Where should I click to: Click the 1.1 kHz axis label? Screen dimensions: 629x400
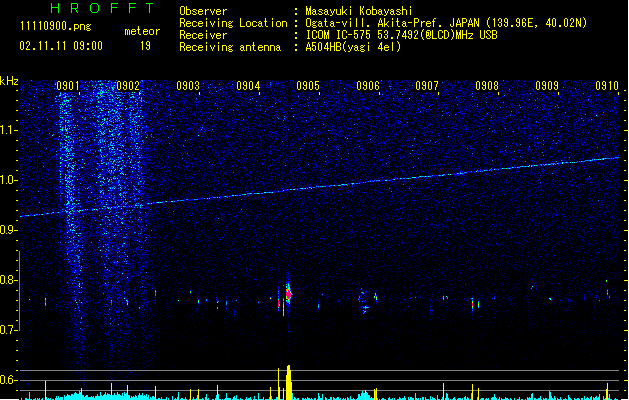(x=9, y=130)
